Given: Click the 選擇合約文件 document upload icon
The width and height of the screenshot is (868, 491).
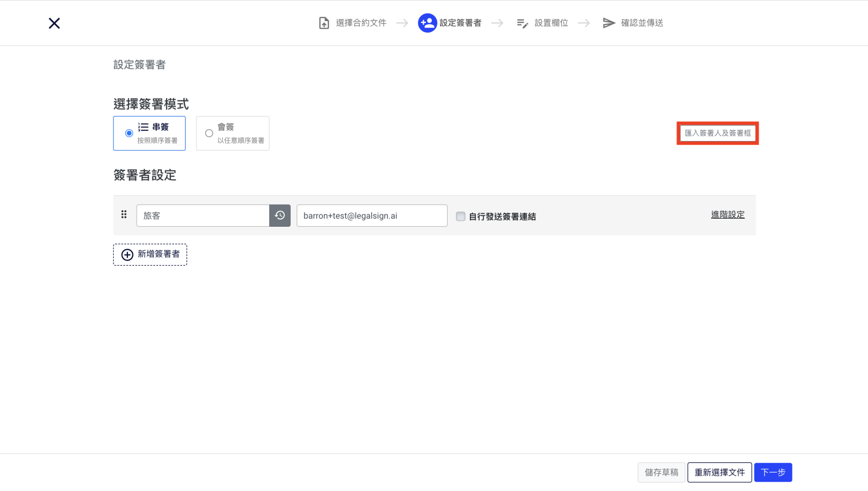Looking at the screenshot, I should click(x=324, y=23).
